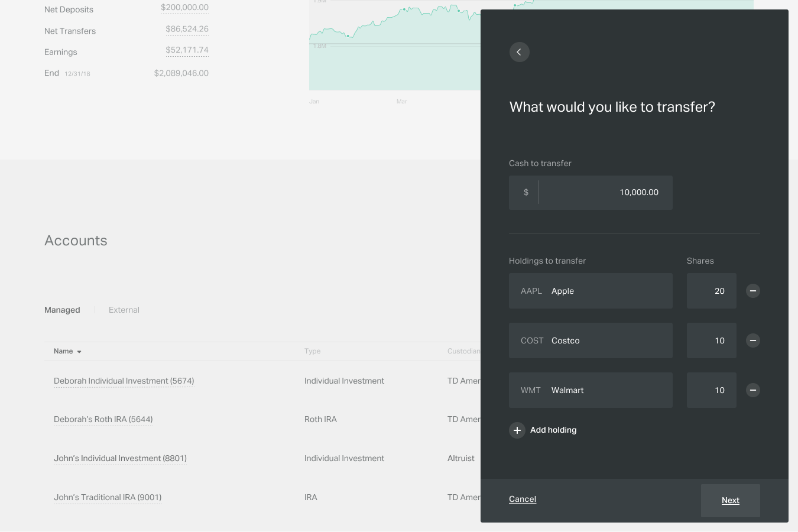Edit the Cash to transfer amount field
This screenshot has width=798, height=532.
pos(591,193)
